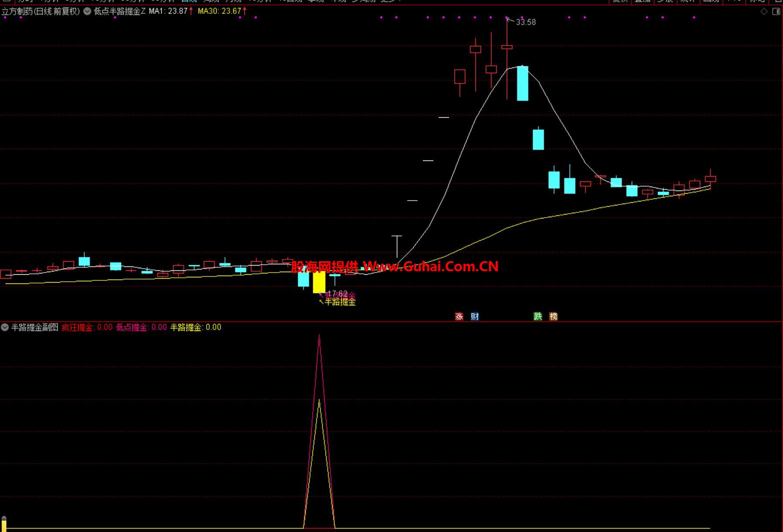This screenshot has height=532, width=783.
Task: Click the magenta 低点掘金: 0.00 readout
Action: [141, 327]
